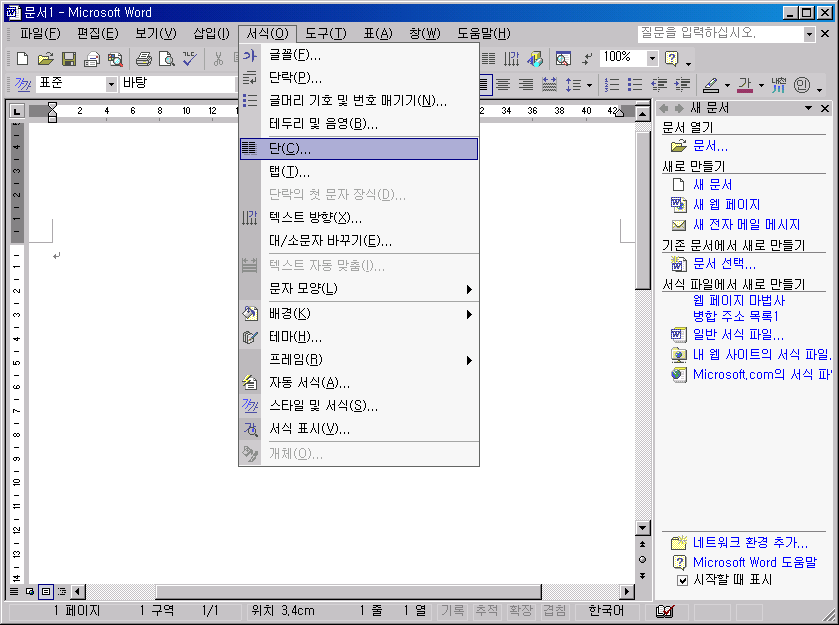The height and width of the screenshot is (625, 839).
Task: Open the Line Spacing dropdown arrow
Action: pyautogui.click(x=589, y=85)
